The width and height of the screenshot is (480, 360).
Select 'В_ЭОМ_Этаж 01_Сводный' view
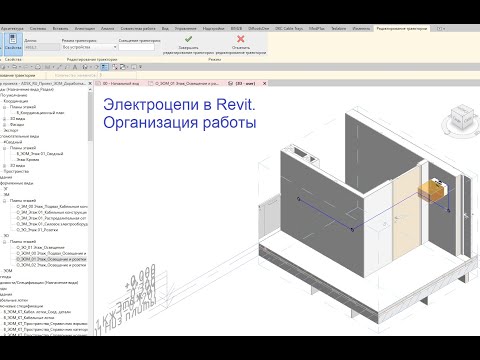coord(40,154)
